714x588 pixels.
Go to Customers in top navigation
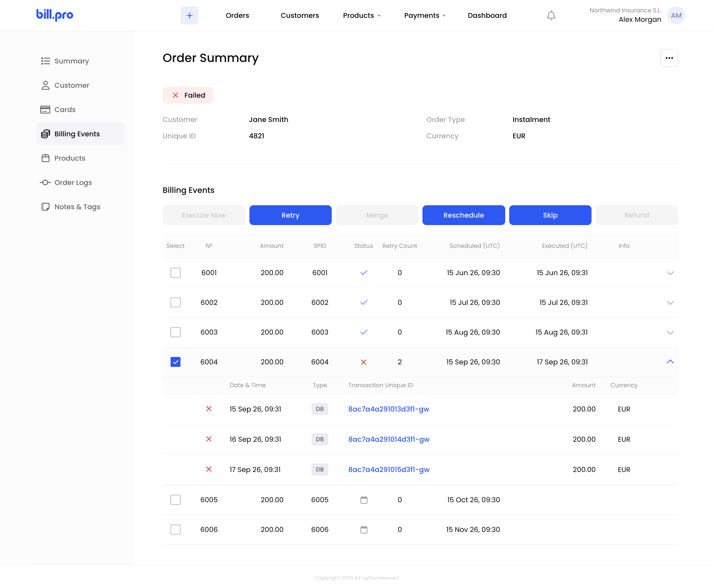(x=300, y=16)
